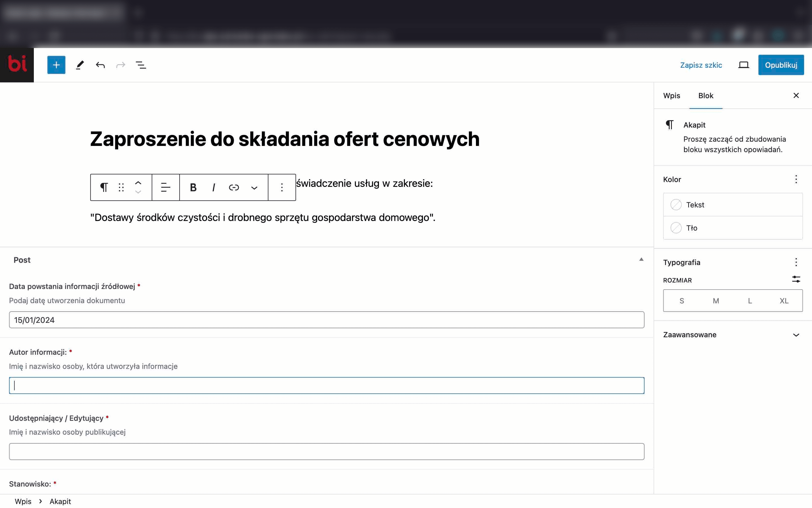This screenshot has width=812, height=508.
Task: Click Wpis in the bottom breadcrumb
Action: pyautogui.click(x=23, y=501)
